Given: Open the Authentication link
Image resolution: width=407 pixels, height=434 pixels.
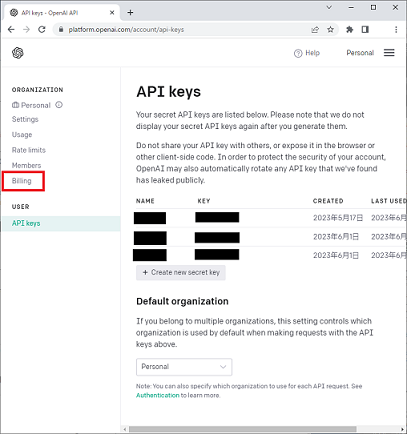Looking at the screenshot, I should point(157,395).
